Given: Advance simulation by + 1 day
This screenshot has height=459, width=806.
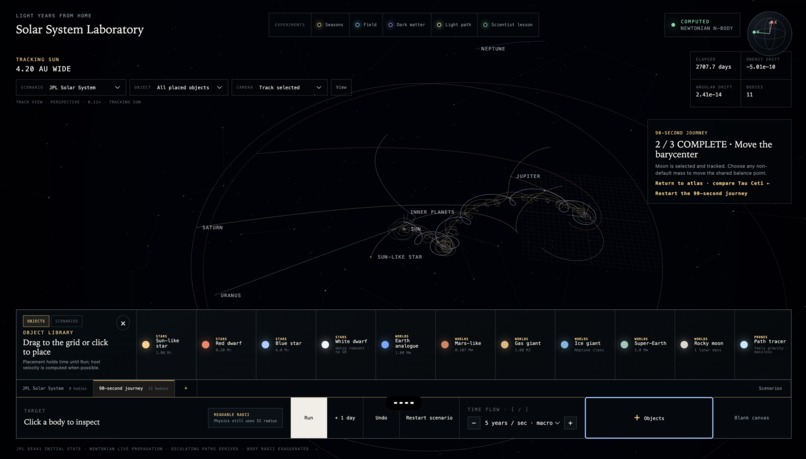Looking at the screenshot, I should point(345,418).
